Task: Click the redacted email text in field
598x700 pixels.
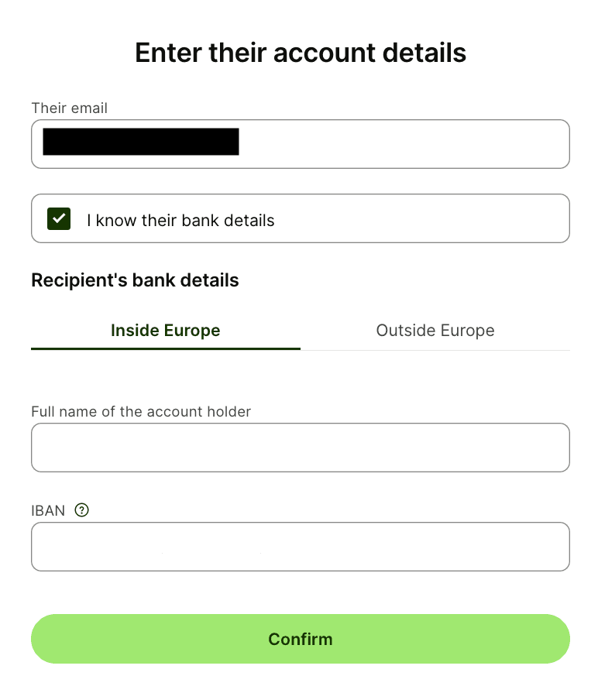Action: [x=140, y=142]
